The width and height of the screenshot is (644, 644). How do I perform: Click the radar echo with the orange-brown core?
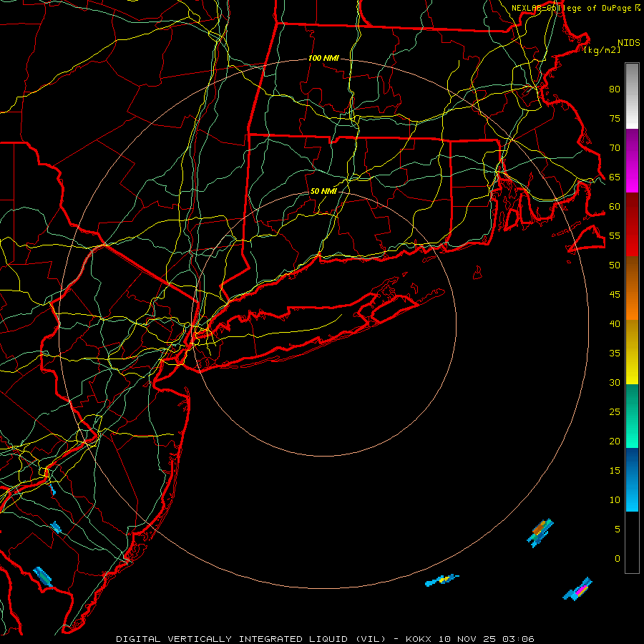540,532
